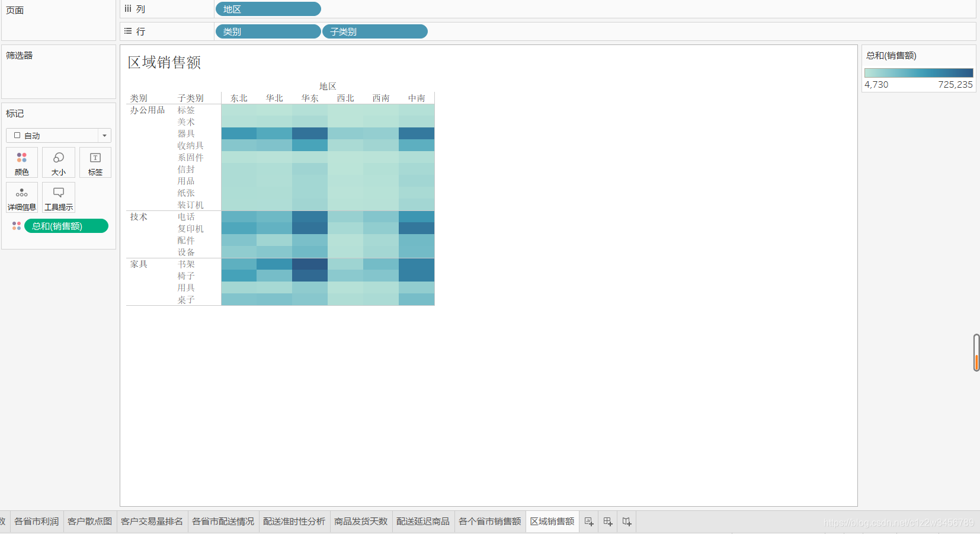The image size is (980, 534).
Task: Select the 总和(销售额) pill in marks card
Action: 66,226
